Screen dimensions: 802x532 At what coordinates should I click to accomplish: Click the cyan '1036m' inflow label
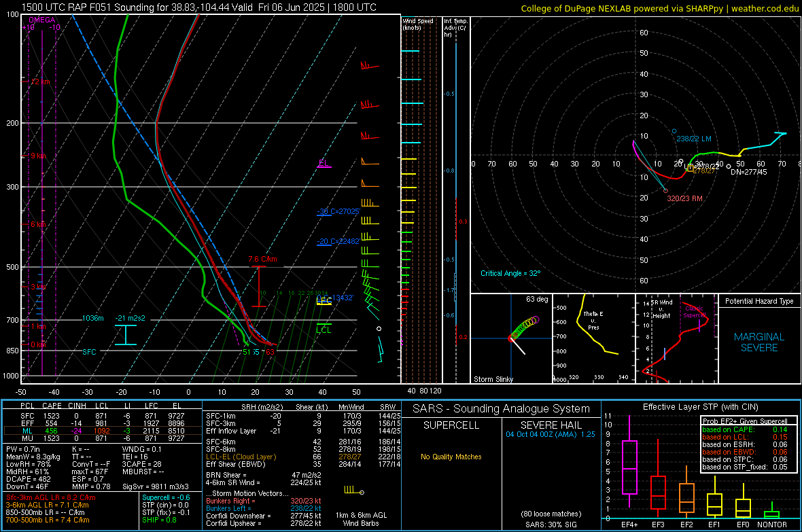tap(92, 318)
